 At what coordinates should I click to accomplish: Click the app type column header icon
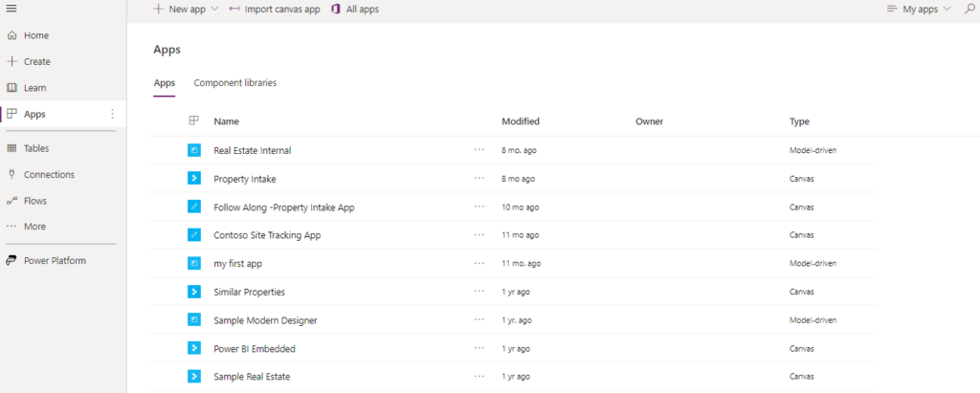pos(193,121)
